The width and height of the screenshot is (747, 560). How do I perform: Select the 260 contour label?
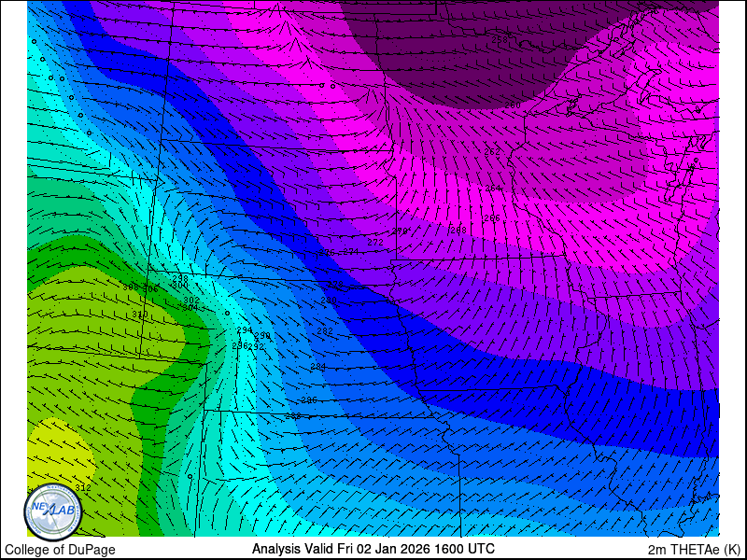513,105
